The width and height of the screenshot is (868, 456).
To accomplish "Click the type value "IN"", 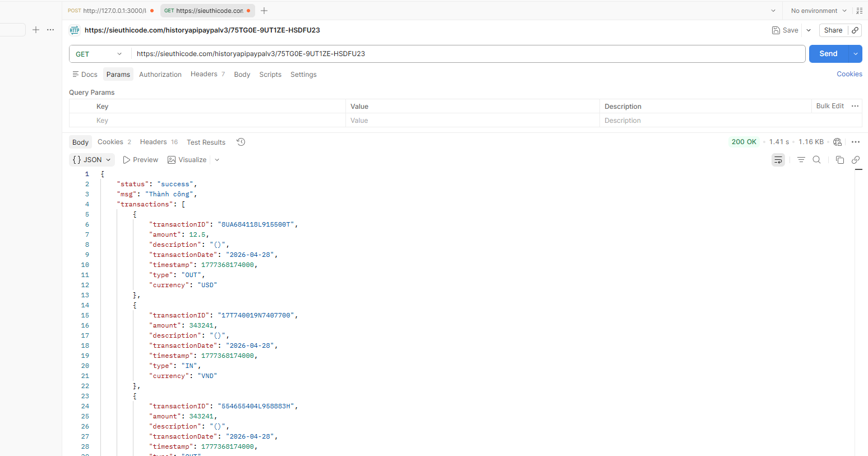I will pos(189,366).
